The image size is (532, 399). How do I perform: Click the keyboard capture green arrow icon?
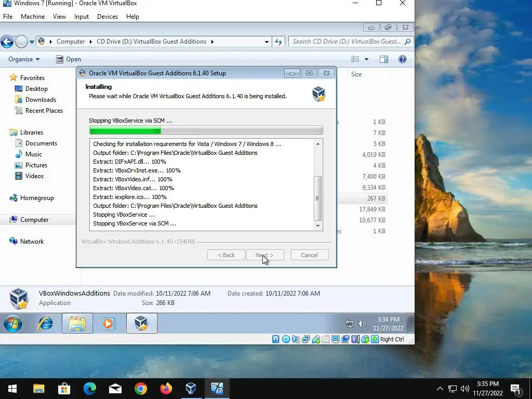pyautogui.click(x=375, y=339)
